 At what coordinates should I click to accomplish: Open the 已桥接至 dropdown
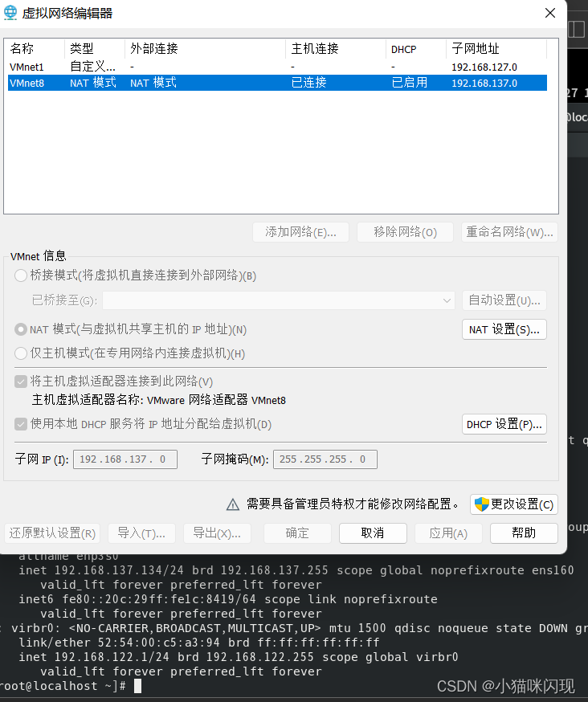click(279, 300)
